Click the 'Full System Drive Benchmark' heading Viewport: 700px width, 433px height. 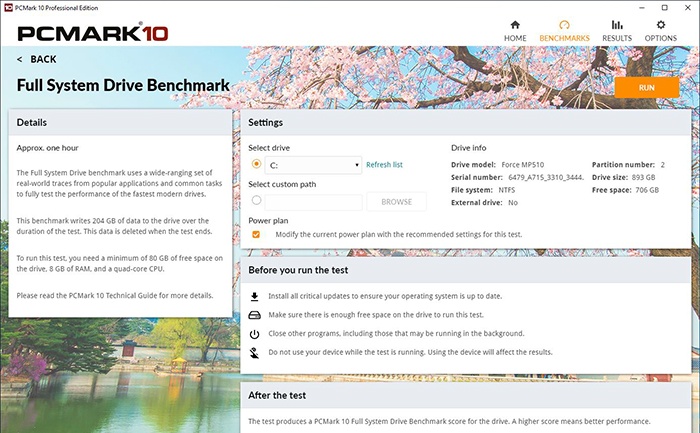tap(123, 85)
